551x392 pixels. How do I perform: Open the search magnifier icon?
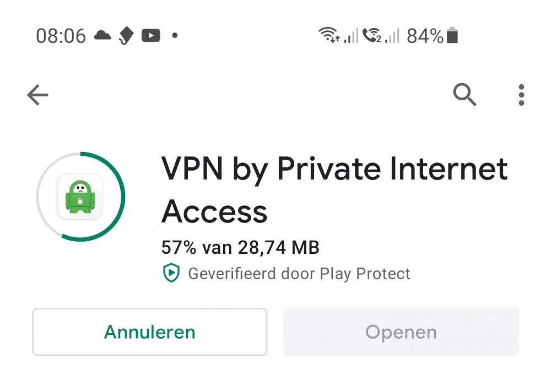pyautogui.click(x=464, y=95)
